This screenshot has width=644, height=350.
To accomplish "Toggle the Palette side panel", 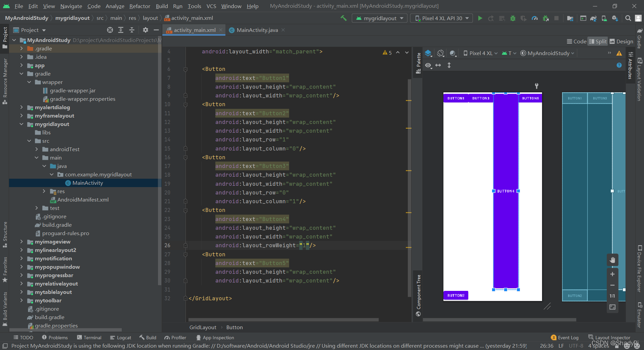I will click(x=418, y=63).
